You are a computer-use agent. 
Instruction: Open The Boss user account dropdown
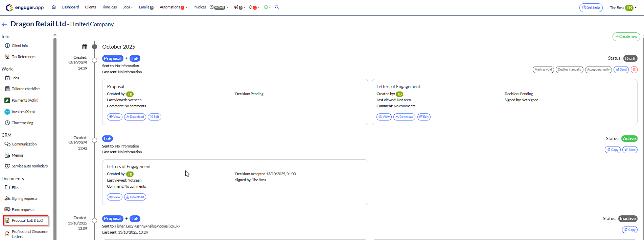pos(623,8)
